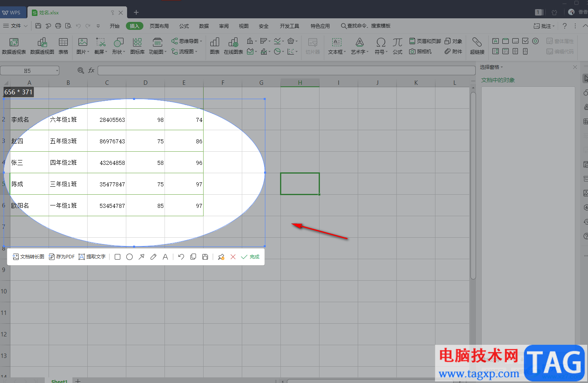Undo last screenshot annotation
Image resolution: width=588 pixels, height=383 pixels.
click(x=181, y=257)
